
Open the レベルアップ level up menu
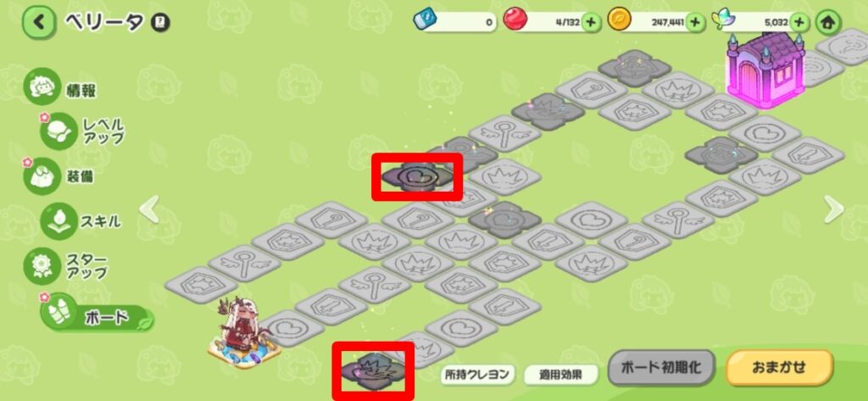(x=82, y=131)
